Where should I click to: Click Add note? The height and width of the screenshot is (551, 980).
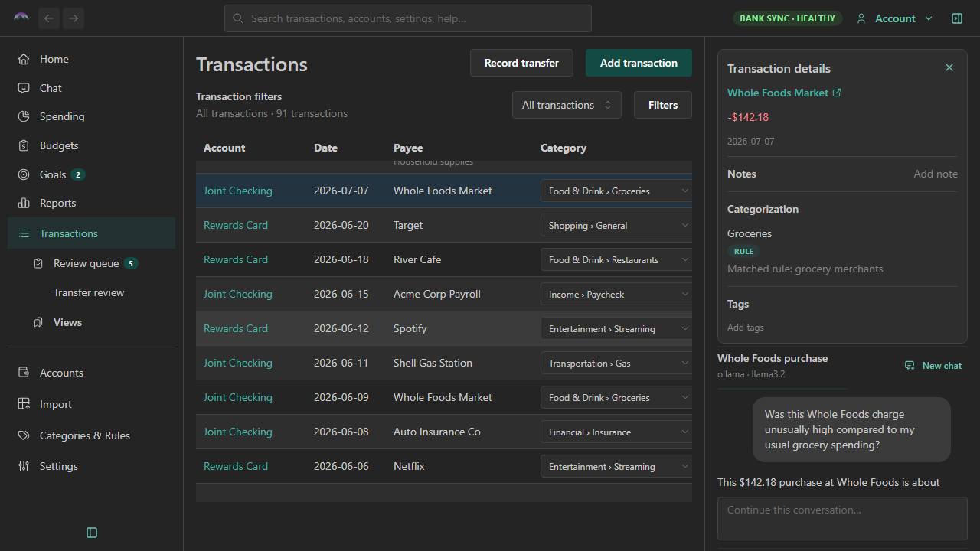tap(936, 174)
